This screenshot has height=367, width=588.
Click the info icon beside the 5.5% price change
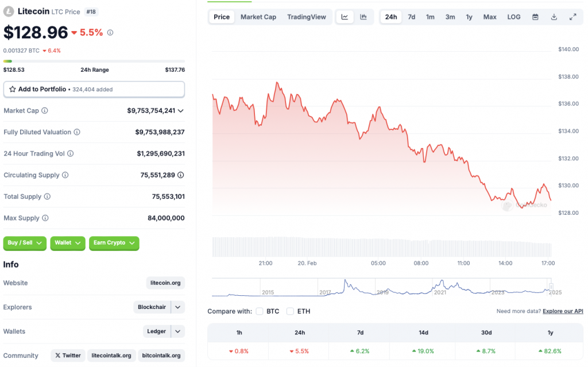click(110, 33)
